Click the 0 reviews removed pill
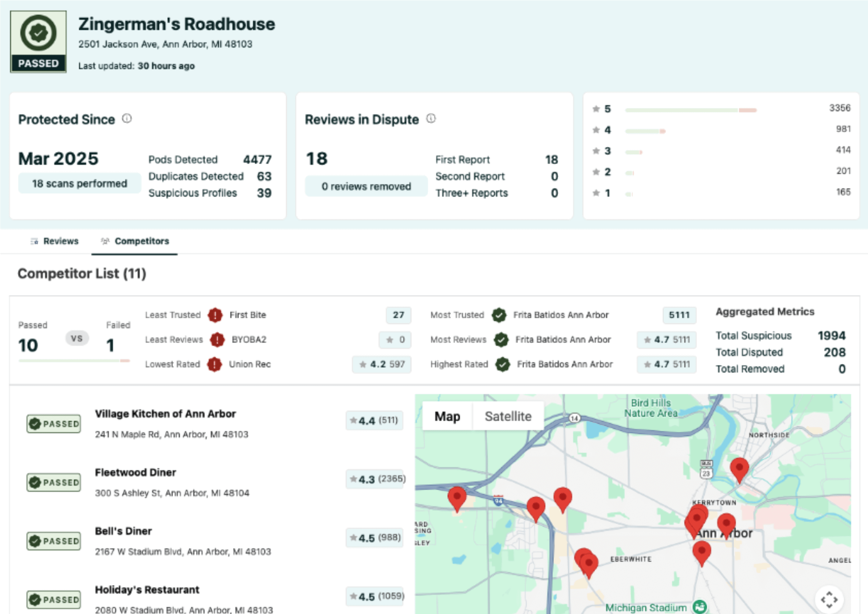The image size is (868, 614). (366, 187)
